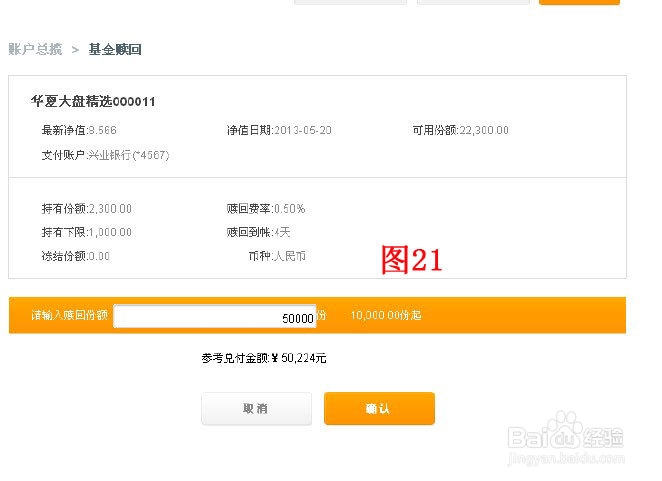The width and height of the screenshot is (662, 481).
Task: Click the 赎回到帐 4天 text
Action: pyautogui.click(x=258, y=232)
